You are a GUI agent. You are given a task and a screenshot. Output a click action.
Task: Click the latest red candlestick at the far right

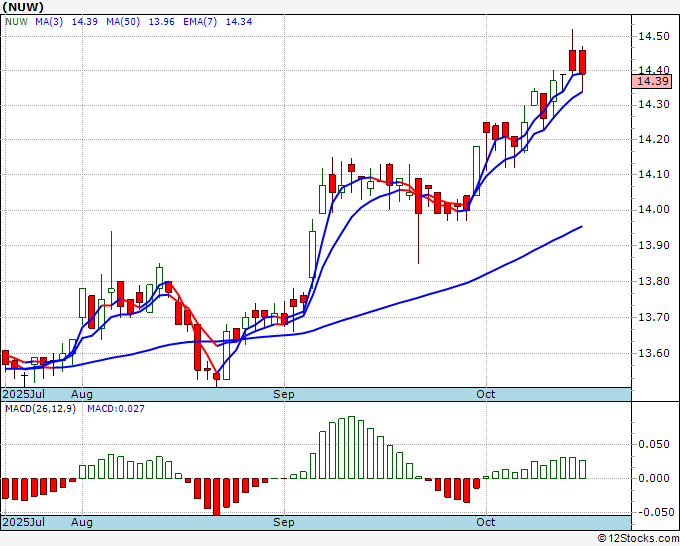point(582,62)
